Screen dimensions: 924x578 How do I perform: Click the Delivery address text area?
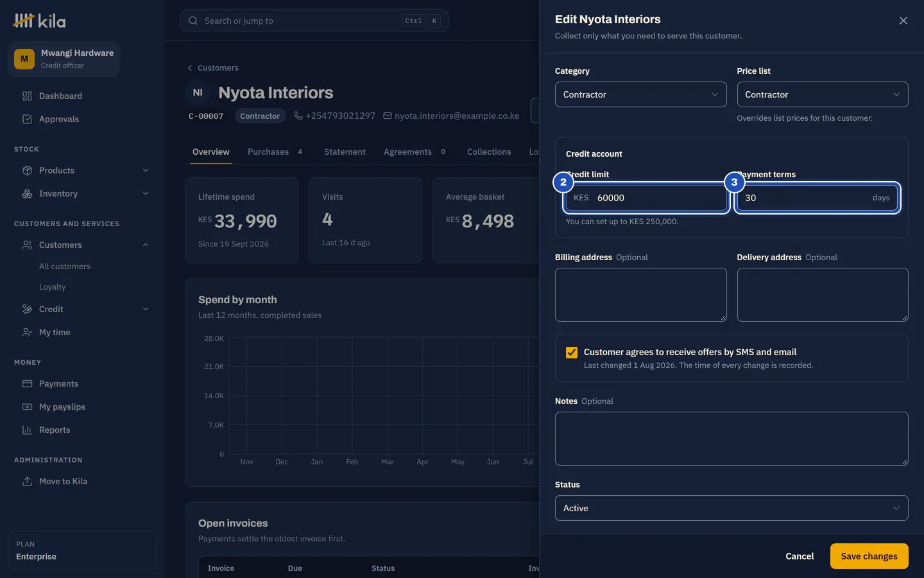pyautogui.click(x=823, y=295)
